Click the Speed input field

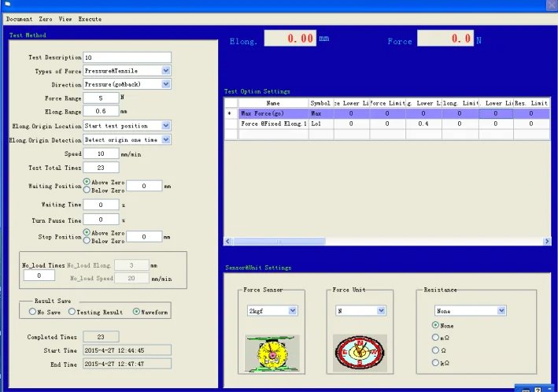pyautogui.click(x=101, y=153)
